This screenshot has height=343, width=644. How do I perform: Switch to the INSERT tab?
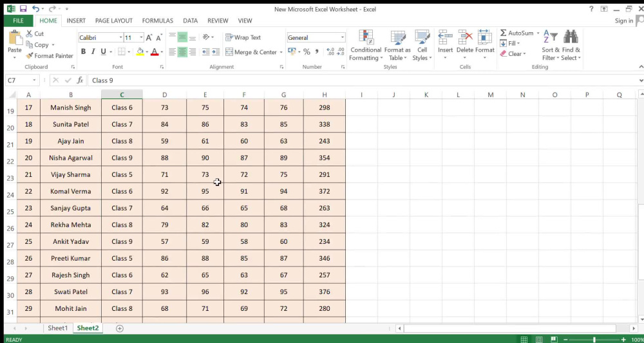[76, 21]
